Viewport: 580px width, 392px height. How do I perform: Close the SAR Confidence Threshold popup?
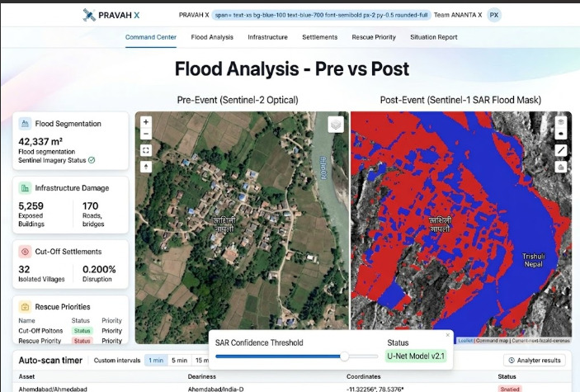tap(447, 335)
